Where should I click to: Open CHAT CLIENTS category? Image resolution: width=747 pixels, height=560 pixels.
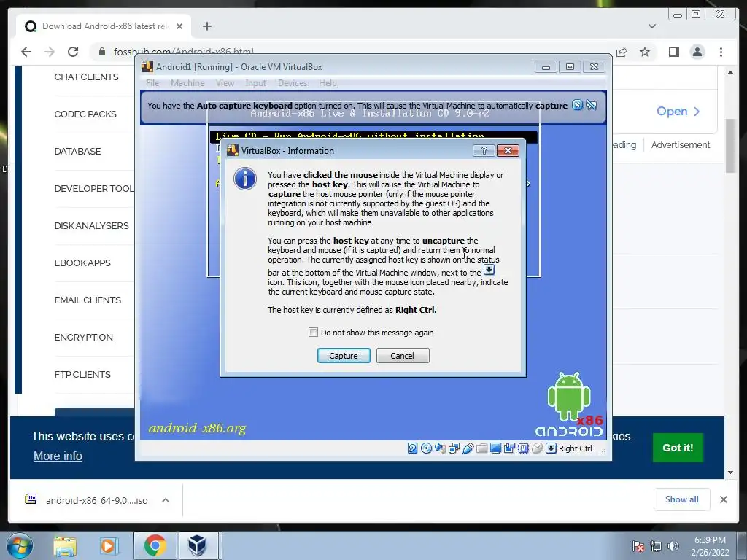[86, 77]
